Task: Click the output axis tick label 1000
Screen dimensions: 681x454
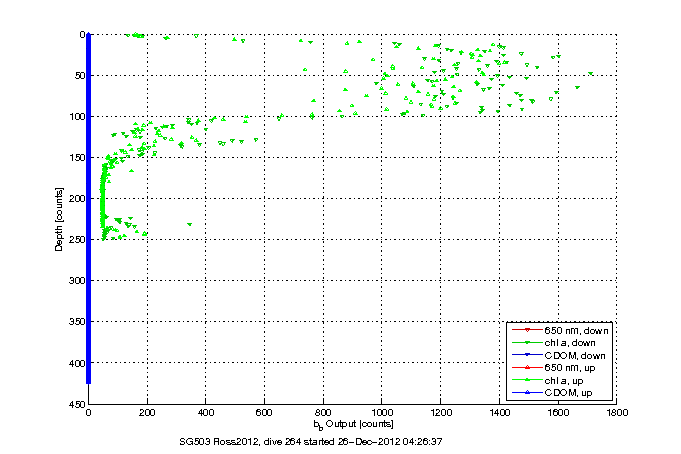Action: pyautogui.click(x=382, y=412)
